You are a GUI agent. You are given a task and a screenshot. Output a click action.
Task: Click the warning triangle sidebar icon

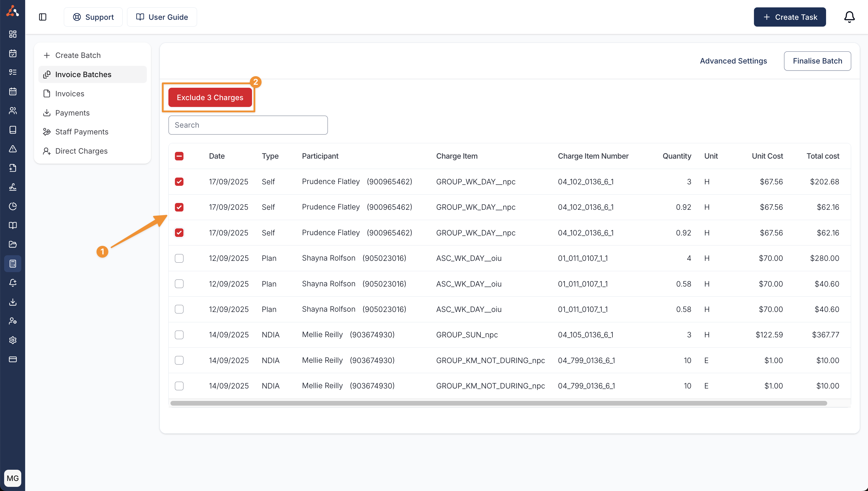coord(12,149)
